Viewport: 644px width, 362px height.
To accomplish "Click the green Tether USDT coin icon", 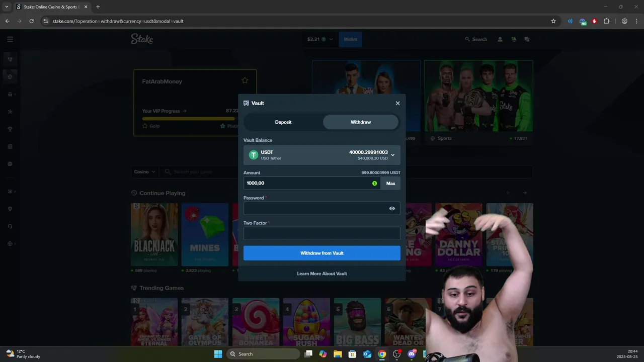I will click(253, 155).
